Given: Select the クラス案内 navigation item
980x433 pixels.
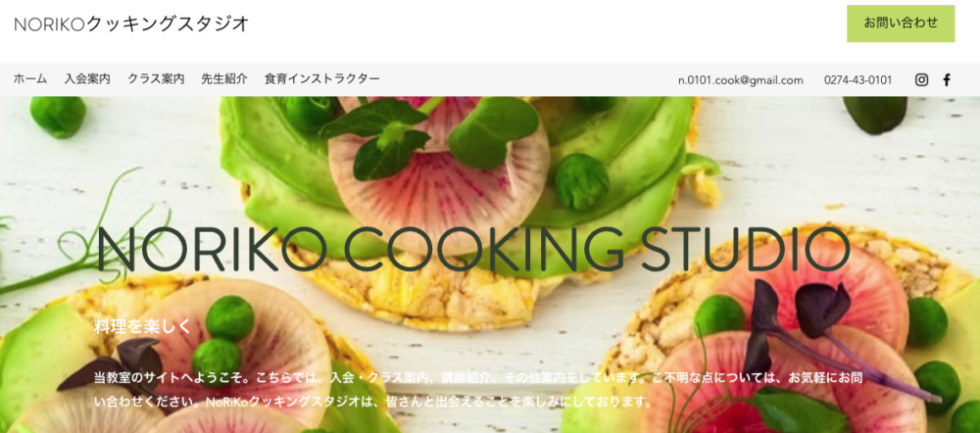Looking at the screenshot, I should 156,79.
